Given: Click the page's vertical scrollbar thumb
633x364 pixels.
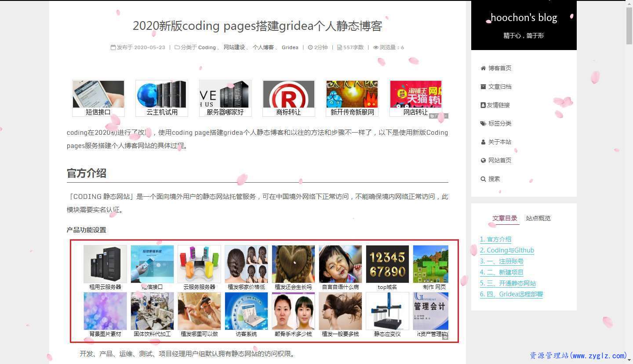Looking at the screenshot, I should [x=629, y=26].
